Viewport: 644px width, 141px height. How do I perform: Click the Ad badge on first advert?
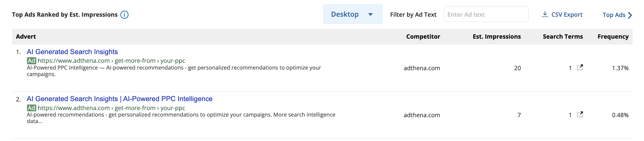(31, 61)
